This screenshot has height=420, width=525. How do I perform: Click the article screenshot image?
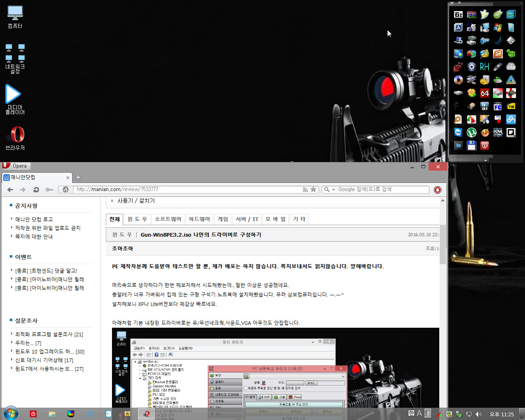[276, 367]
